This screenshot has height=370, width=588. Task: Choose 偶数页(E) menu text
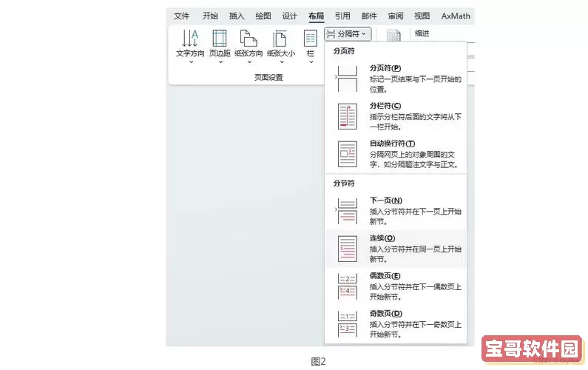[385, 276]
